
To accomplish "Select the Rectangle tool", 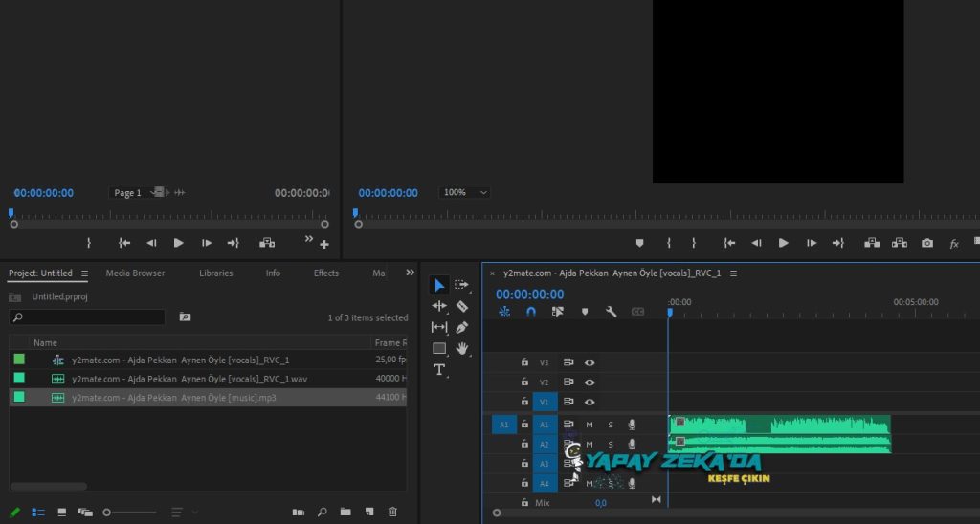I will click(x=439, y=348).
